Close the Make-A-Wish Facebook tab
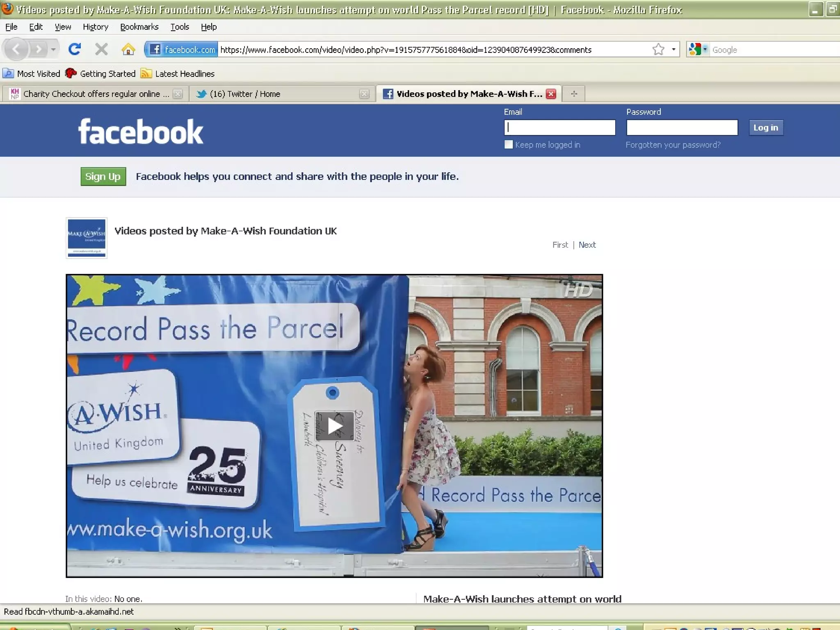The image size is (840, 630). [551, 94]
